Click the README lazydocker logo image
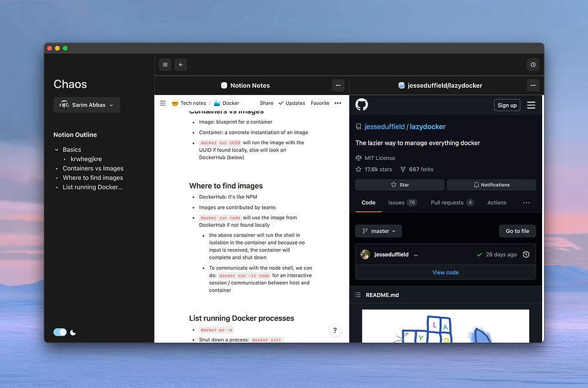Screen dimensions: 588x388 pyautogui.click(x=446, y=326)
